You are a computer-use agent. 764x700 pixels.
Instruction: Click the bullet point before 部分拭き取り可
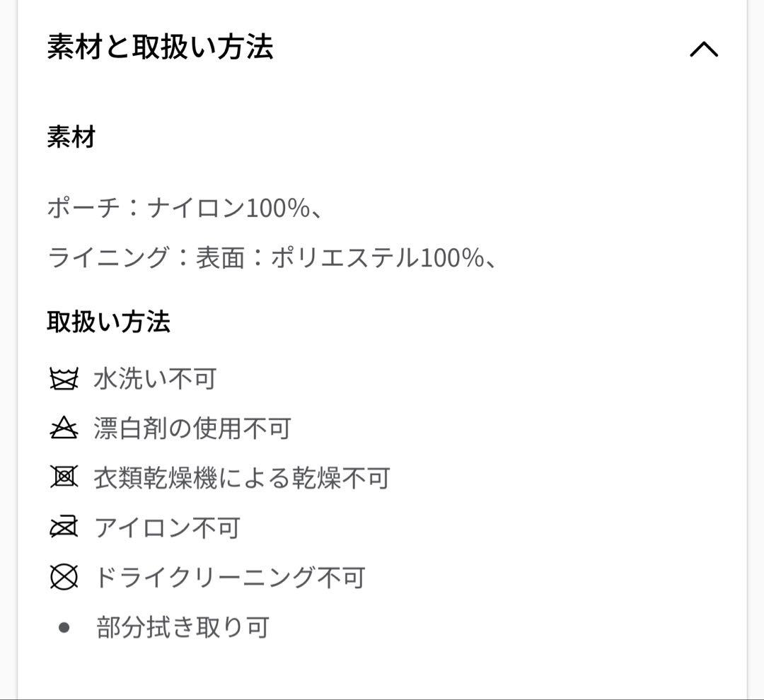point(65,625)
